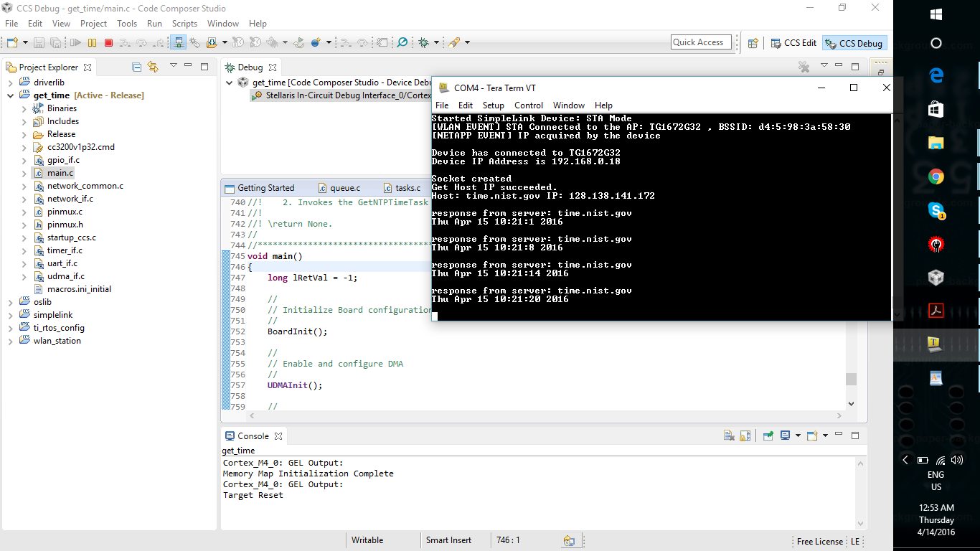980x551 pixels.
Task: Close the Console view tab
Action: (278, 436)
